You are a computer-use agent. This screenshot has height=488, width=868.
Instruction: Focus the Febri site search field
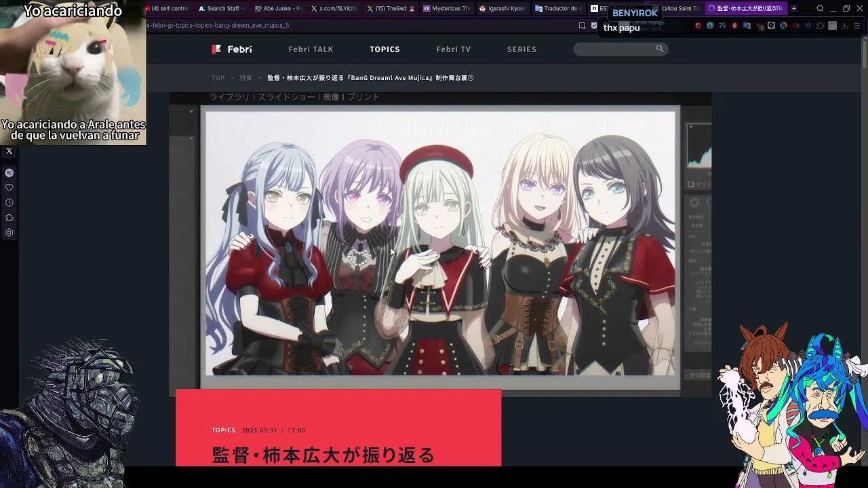620,49
